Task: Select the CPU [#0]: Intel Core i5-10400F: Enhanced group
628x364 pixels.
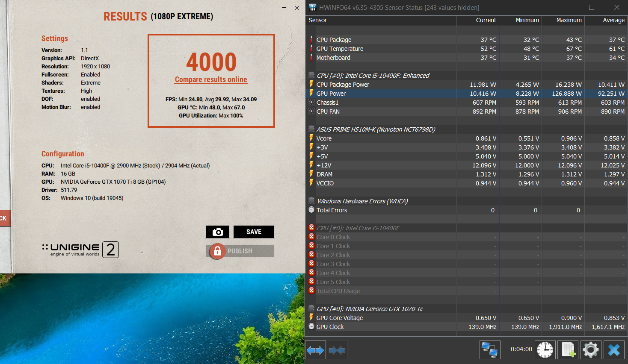Action: point(373,76)
